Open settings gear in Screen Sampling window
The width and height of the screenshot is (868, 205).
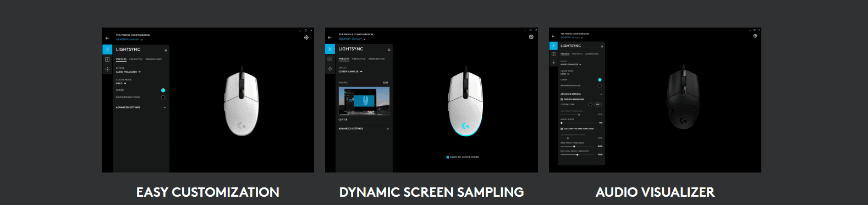(x=531, y=37)
